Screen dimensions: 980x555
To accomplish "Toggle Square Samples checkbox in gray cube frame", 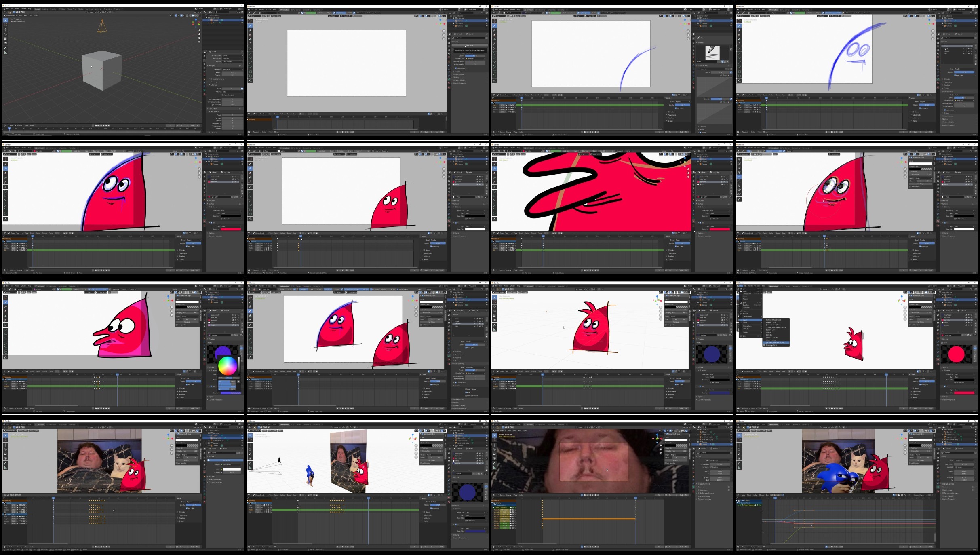I will pyautogui.click(x=223, y=95).
